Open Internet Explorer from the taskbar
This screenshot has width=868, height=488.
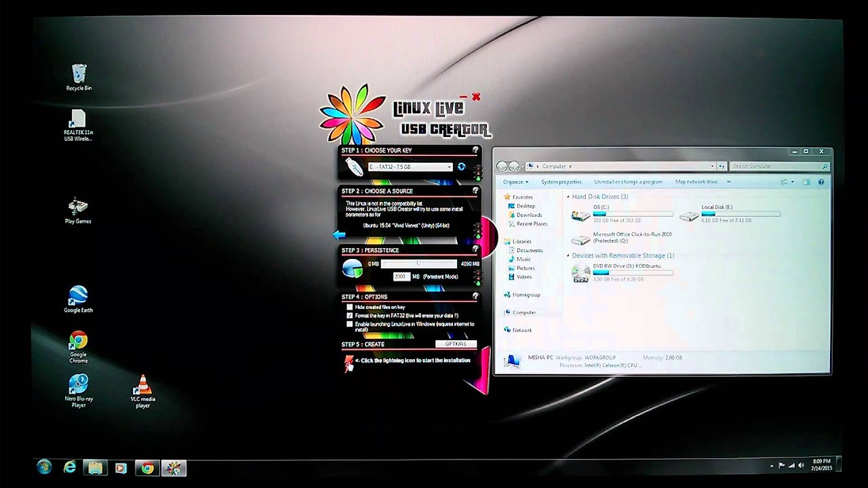coord(70,468)
